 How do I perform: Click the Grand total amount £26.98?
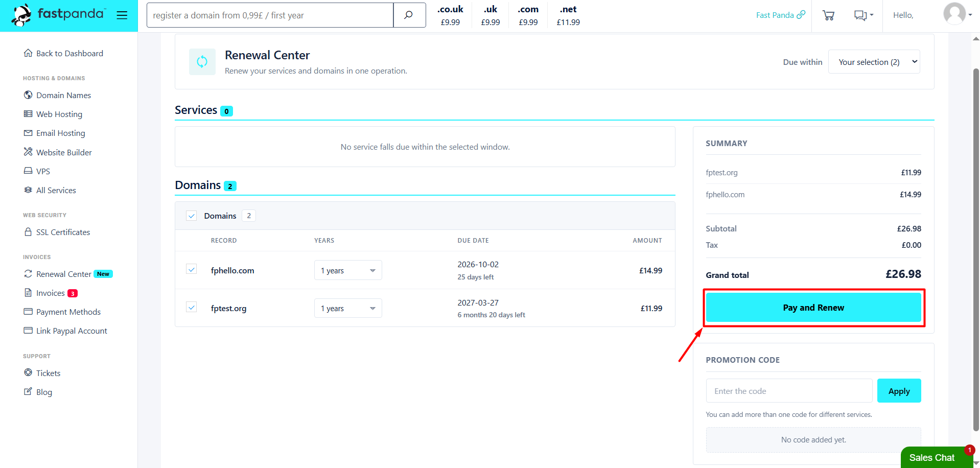pyautogui.click(x=903, y=274)
